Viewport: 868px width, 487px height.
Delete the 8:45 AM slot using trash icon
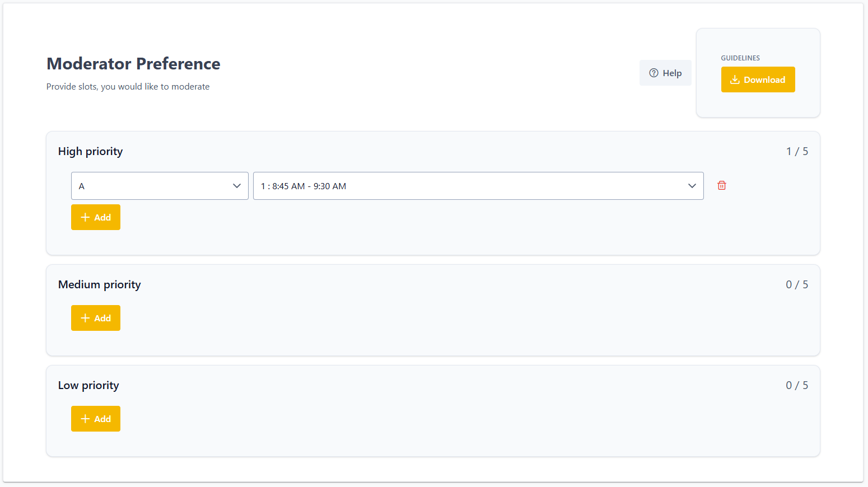point(722,185)
